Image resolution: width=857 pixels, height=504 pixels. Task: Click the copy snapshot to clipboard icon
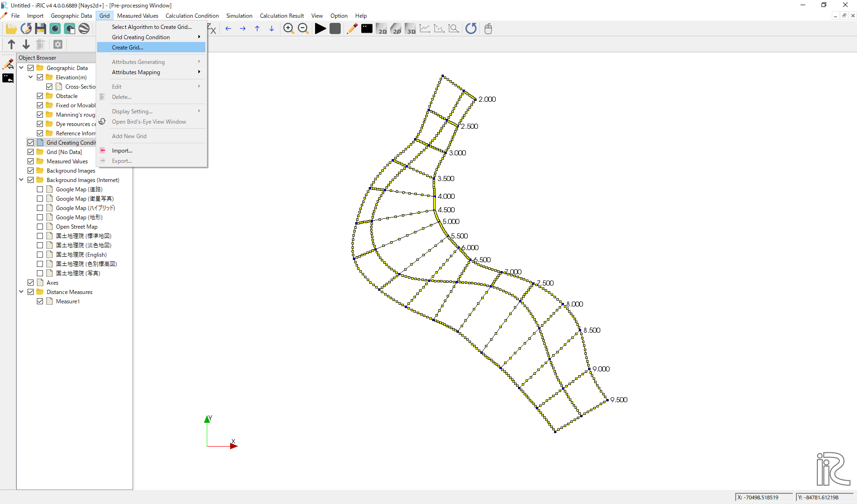pyautogui.click(x=70, y=29)
